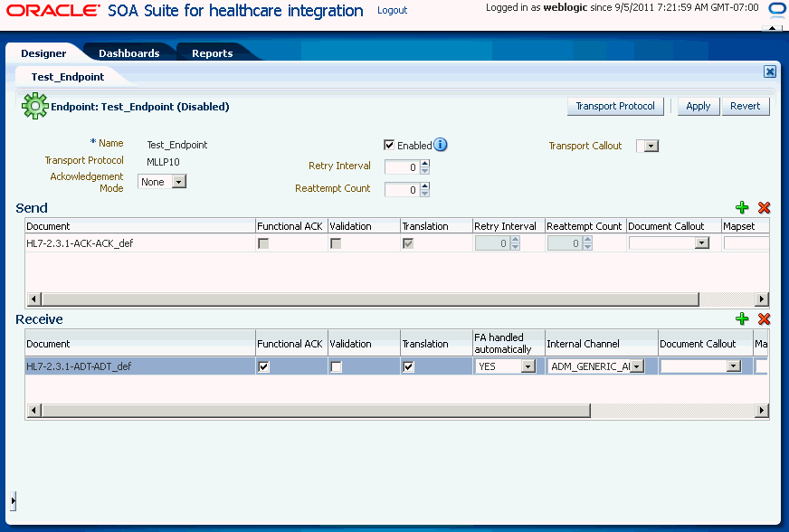789x532 pixels.
Task: Click Receive table scroll left arrow
Action: pos(33,410)
